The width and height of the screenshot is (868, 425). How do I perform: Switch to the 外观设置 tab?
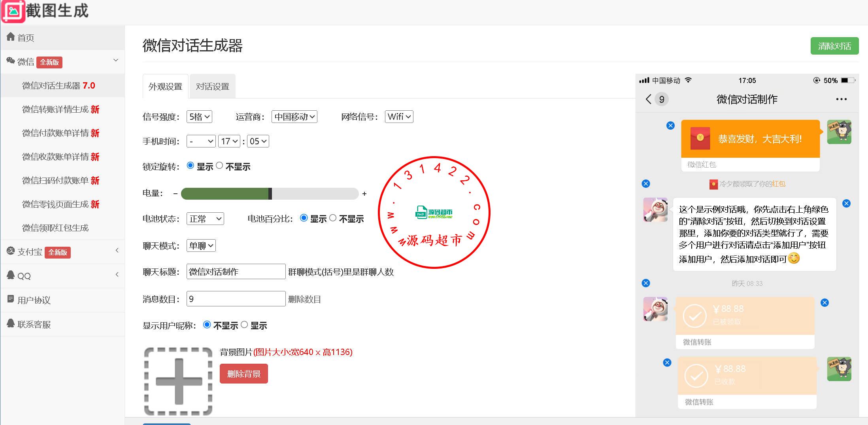[166, 86]
